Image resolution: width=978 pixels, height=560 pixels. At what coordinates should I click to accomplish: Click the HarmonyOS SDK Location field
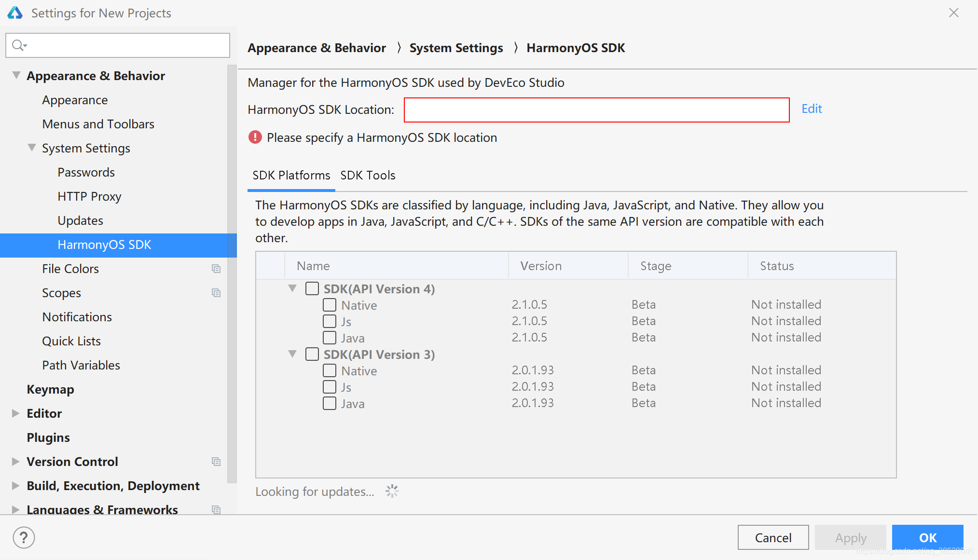(x=596, y=110)
